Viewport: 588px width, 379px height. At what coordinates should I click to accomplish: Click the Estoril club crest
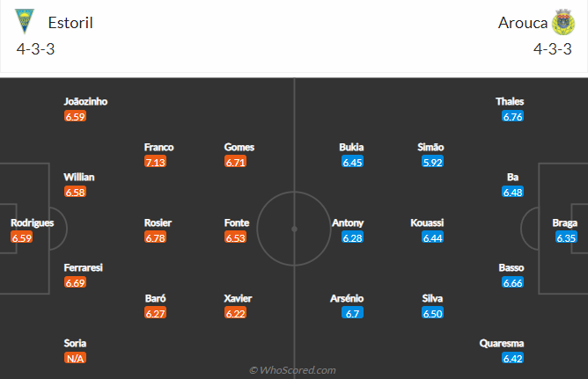coord(25,21)
